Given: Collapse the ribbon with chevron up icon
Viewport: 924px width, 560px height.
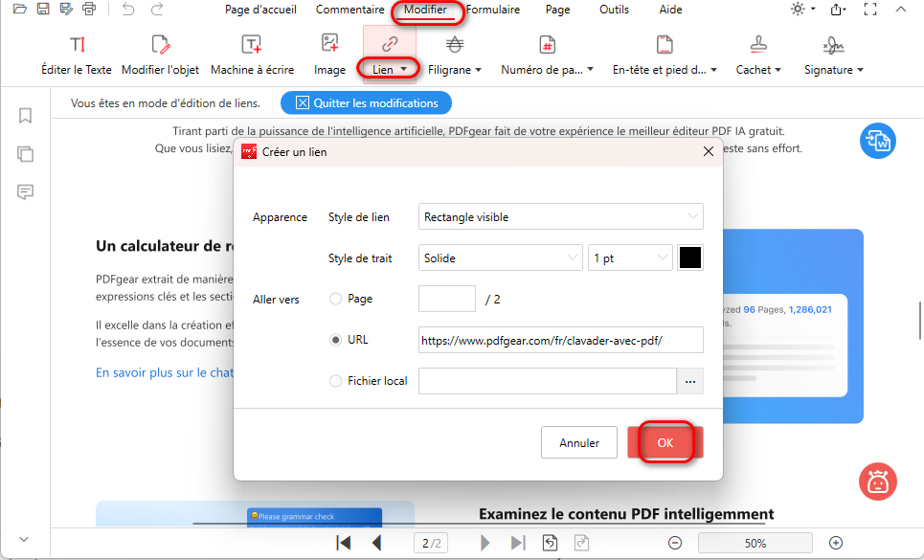Looking at the screenshot, I should (x=901, y=9).
